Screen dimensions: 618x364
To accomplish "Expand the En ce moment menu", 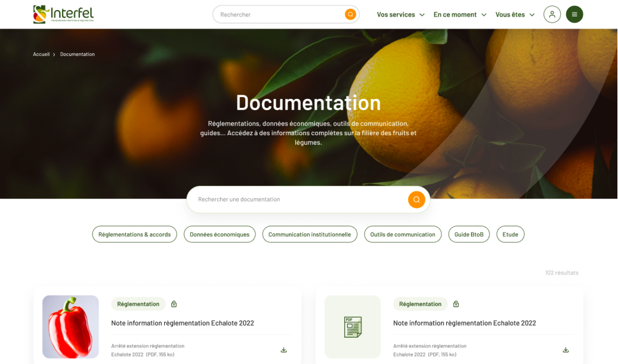I will [x=459, y=15].
